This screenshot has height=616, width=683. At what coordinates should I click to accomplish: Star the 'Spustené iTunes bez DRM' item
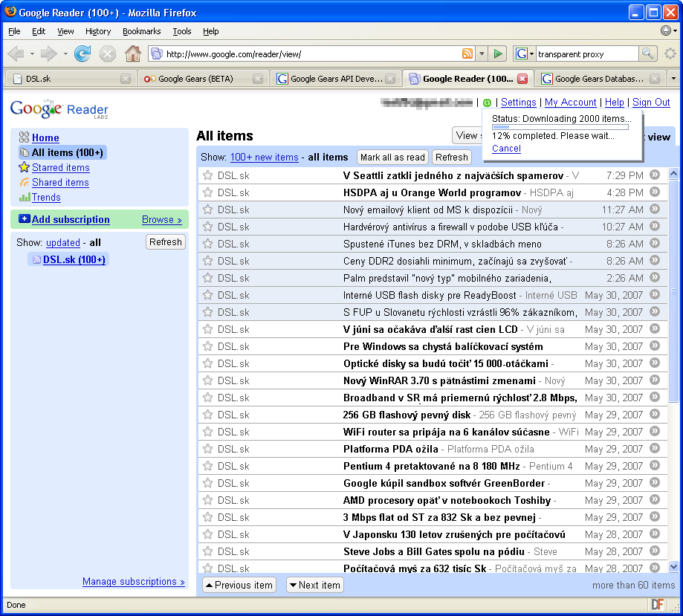208,244
